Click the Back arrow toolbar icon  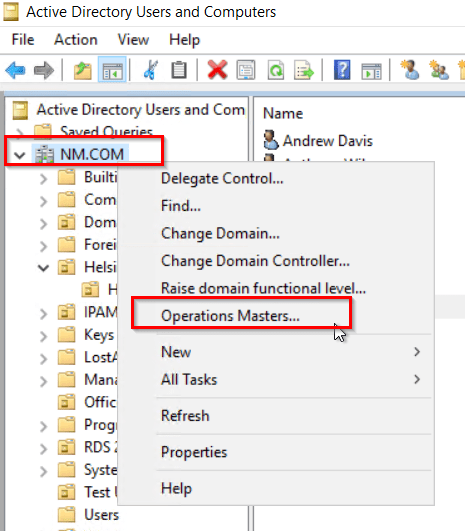click(15, 70)
